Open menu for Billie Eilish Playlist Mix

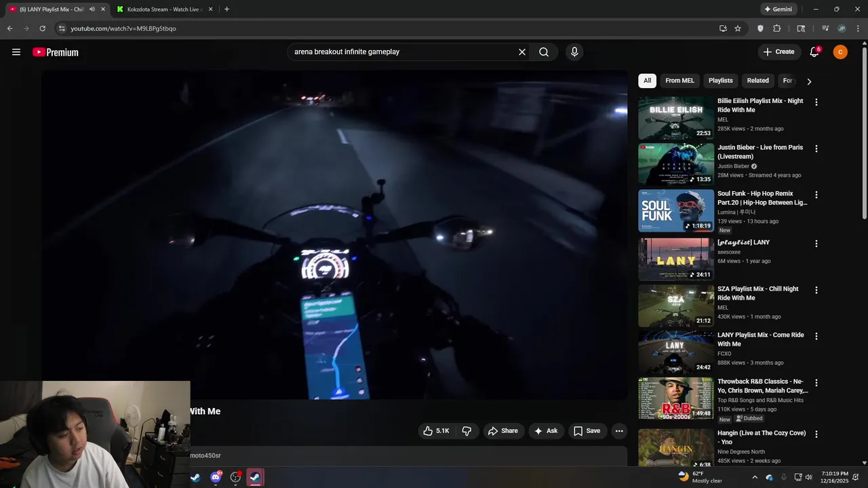pos(816,102)
